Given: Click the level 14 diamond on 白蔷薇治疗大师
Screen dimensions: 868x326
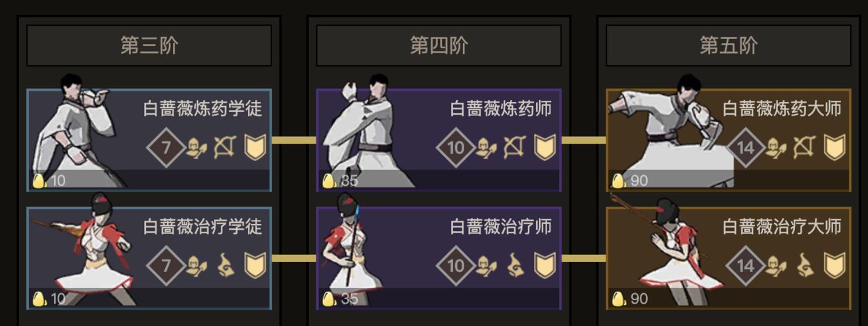Looking at the screenshot, I should coord(745,265).
